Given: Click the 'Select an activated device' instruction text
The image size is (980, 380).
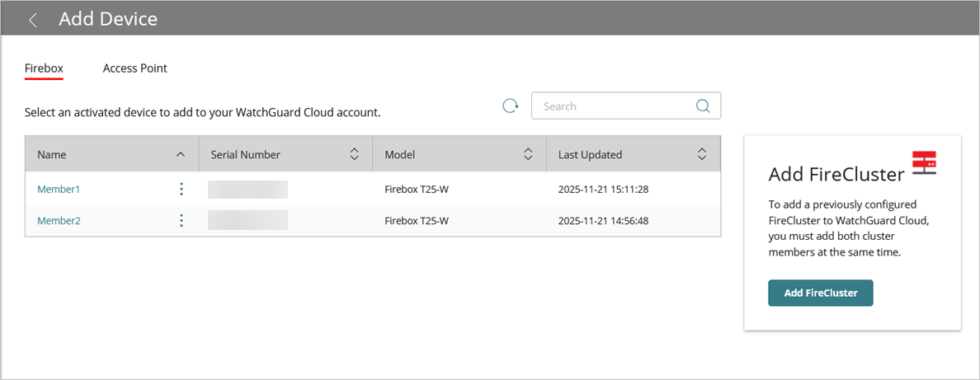Looking at the screenshot, I should click(202, 113).
